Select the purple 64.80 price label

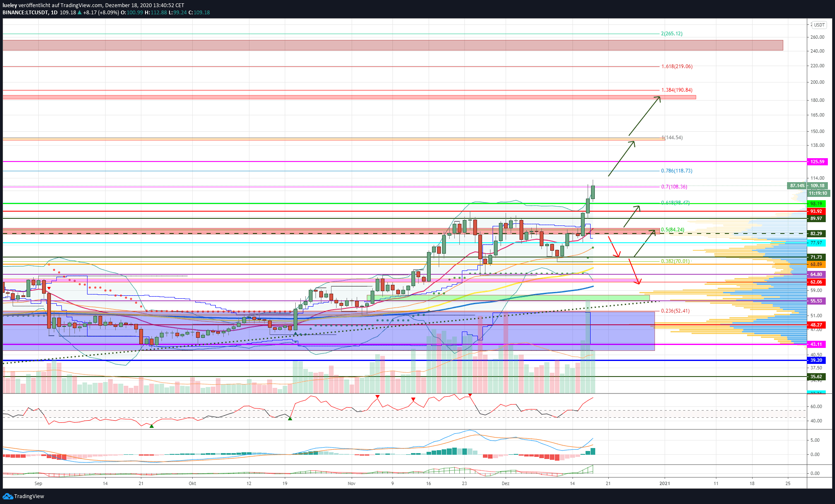coord(816,274)
